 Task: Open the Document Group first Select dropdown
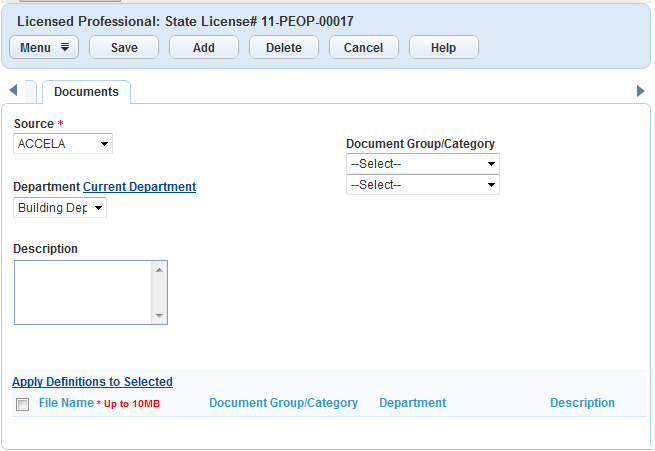click(x=422, y=164)
